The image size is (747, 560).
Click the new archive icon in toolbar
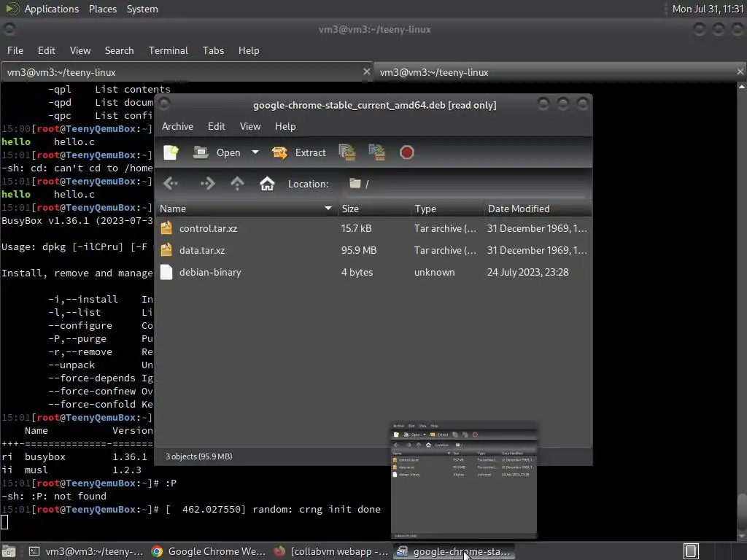point(171,152)
